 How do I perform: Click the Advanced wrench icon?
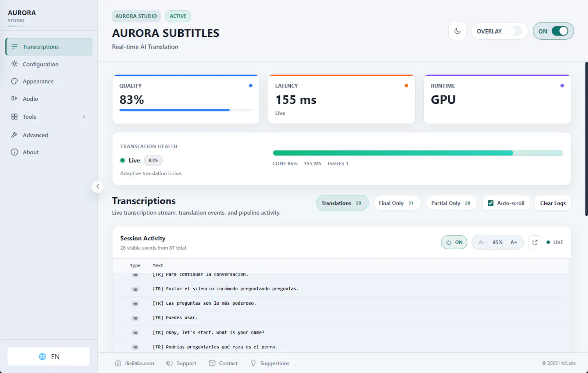pyautogui.click(x=14, y=135)
